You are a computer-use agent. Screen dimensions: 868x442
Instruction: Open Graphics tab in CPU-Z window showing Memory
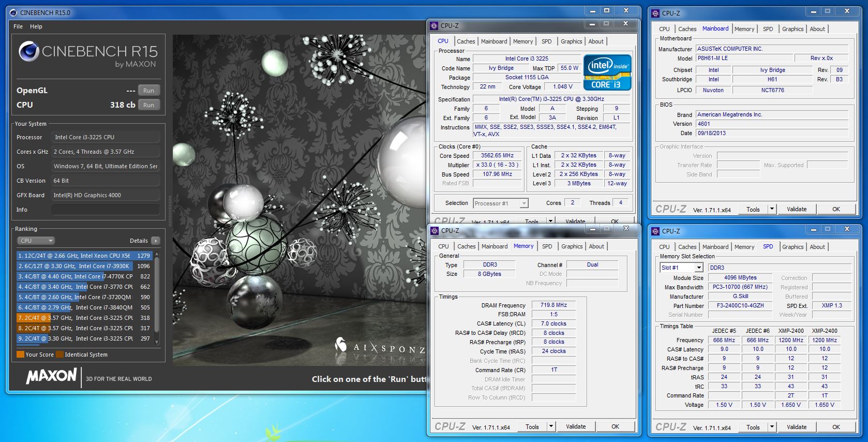572,246
